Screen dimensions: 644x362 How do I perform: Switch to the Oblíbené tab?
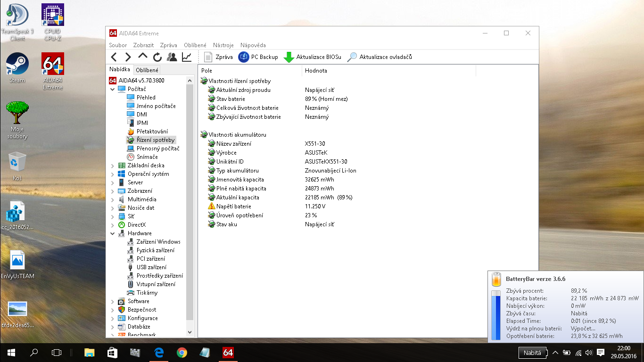pos(147,70)
